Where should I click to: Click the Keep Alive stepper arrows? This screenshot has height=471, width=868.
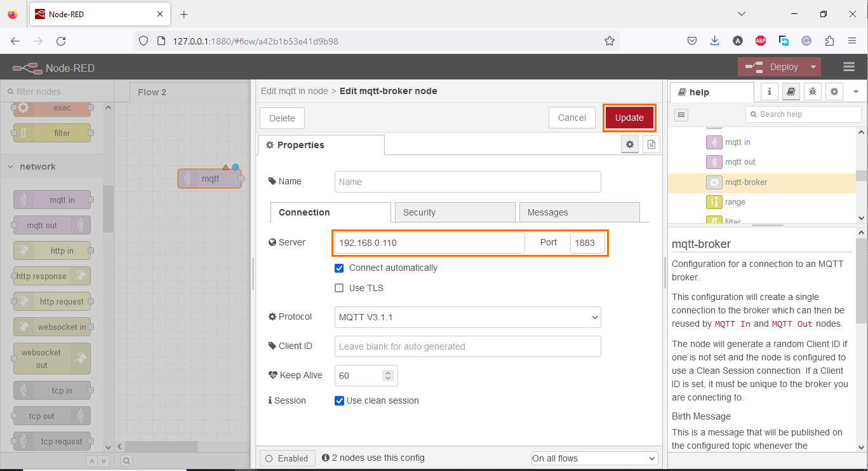388,376
